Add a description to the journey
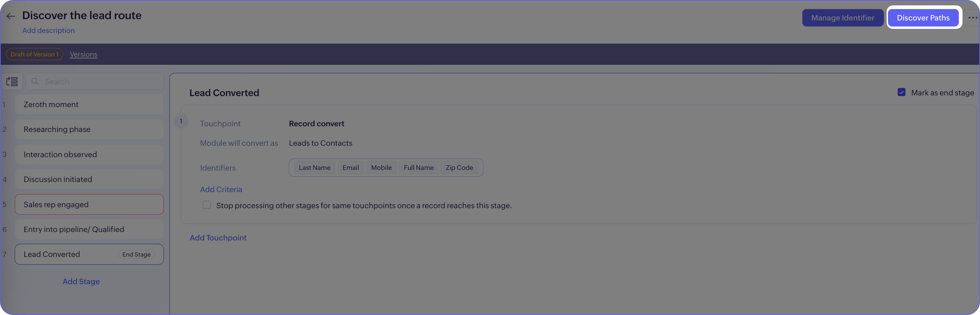Screen dimensions: 980x315 pos(48,31)
